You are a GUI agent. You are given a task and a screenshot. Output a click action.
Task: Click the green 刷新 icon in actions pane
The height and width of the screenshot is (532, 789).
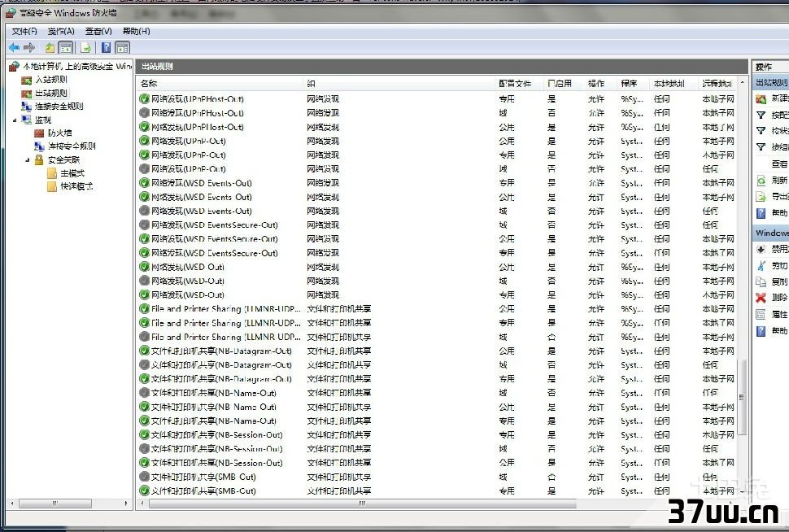coord(761,181)
